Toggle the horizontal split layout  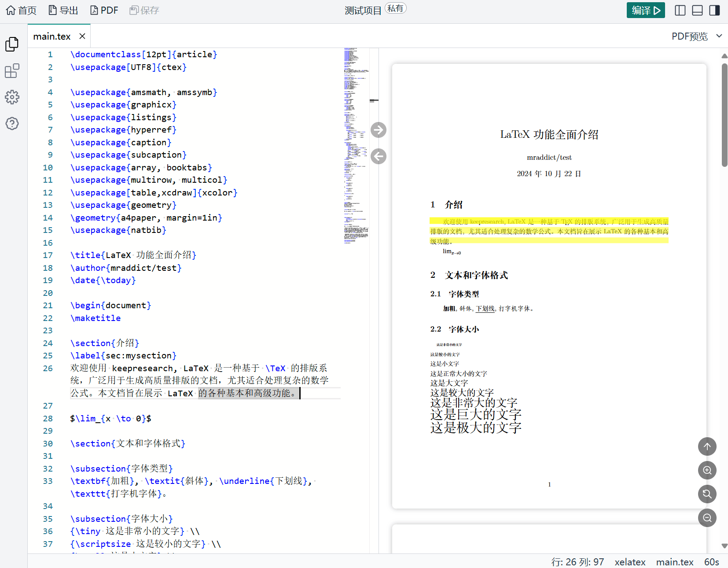click(697, 10)
